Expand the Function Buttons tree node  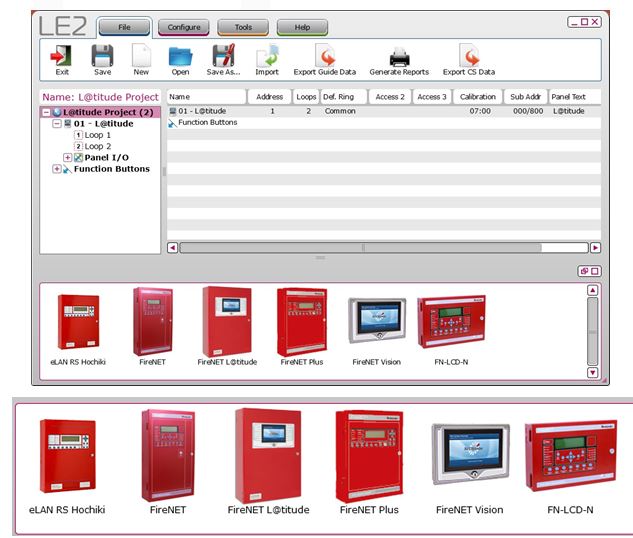click(57, 169)
